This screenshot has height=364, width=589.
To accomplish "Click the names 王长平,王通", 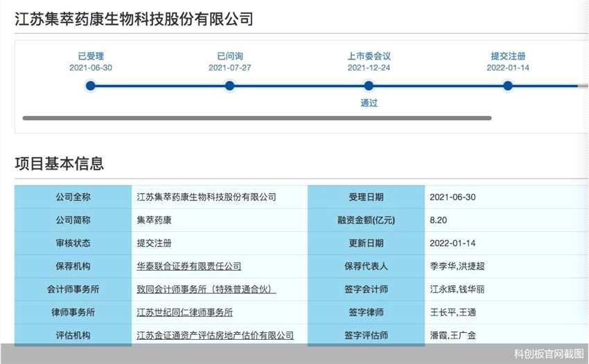I will 453,312.
